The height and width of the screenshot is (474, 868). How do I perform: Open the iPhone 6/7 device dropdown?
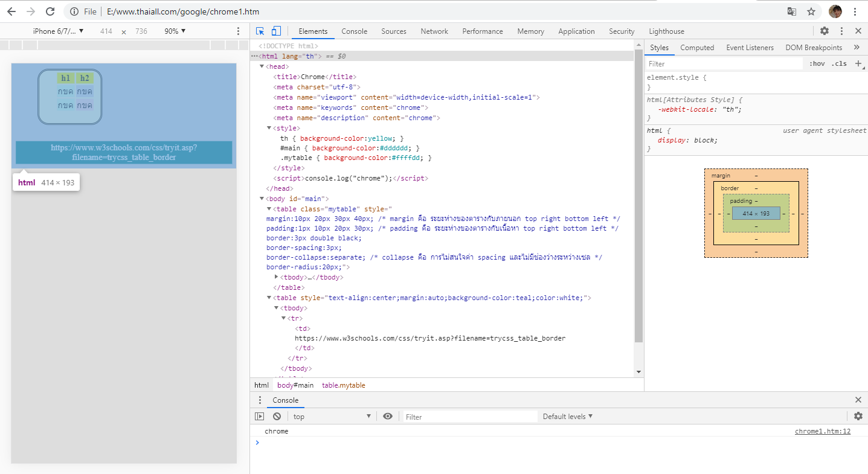(x=57, y=31)
